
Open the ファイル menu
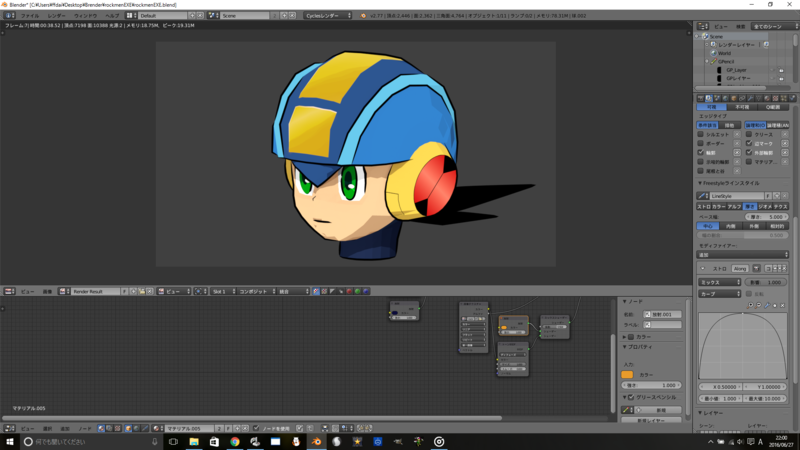(29, 16)
